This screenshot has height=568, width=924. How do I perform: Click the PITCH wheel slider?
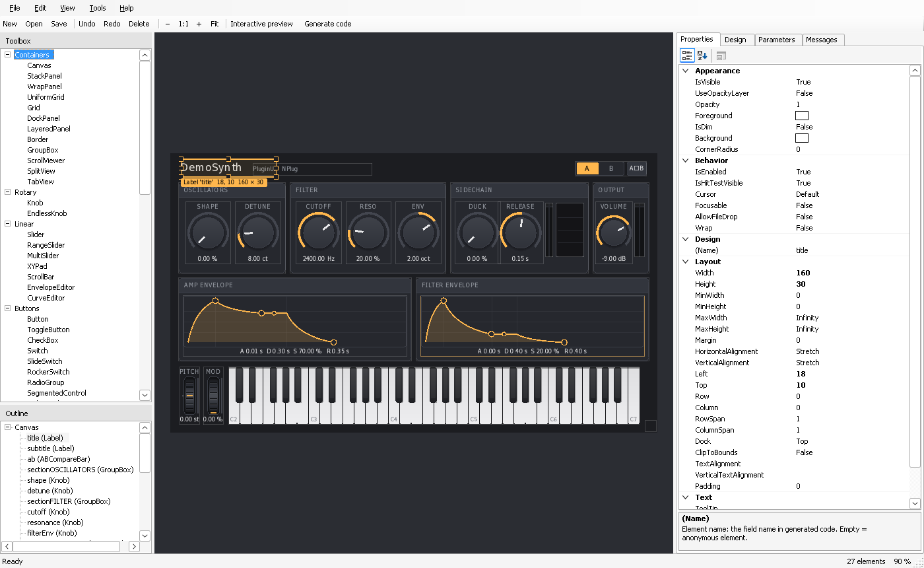(189, 395)
